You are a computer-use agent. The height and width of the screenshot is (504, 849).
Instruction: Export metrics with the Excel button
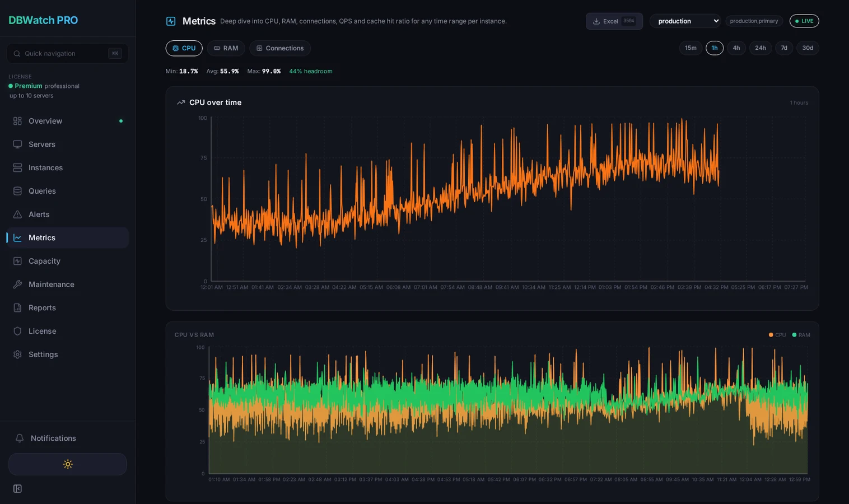(614, 21)
